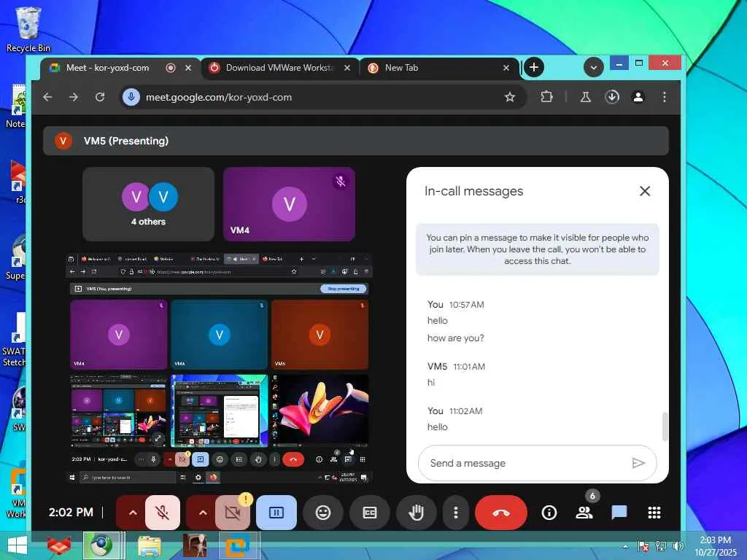Viewport: 747px width, 560px height.
Task: Open more options three-dot menu in Meet
Action: 456,513
